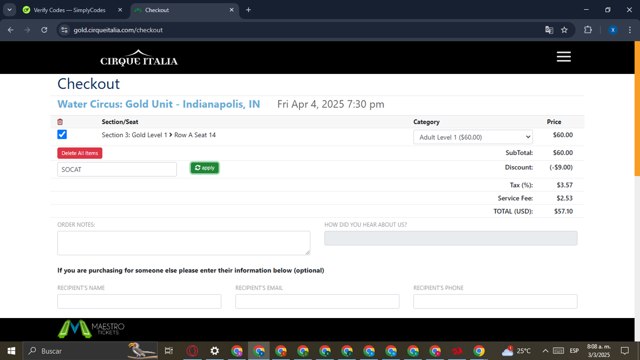Click the red trash icon in table header
This screenshot has height=360, width=640.
tap(60, 122)
